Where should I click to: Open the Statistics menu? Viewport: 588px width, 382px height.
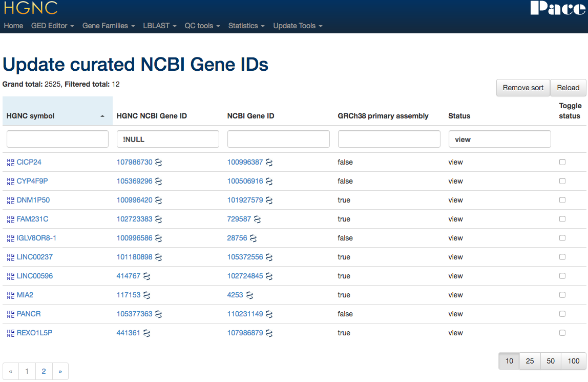coord(246,26)
